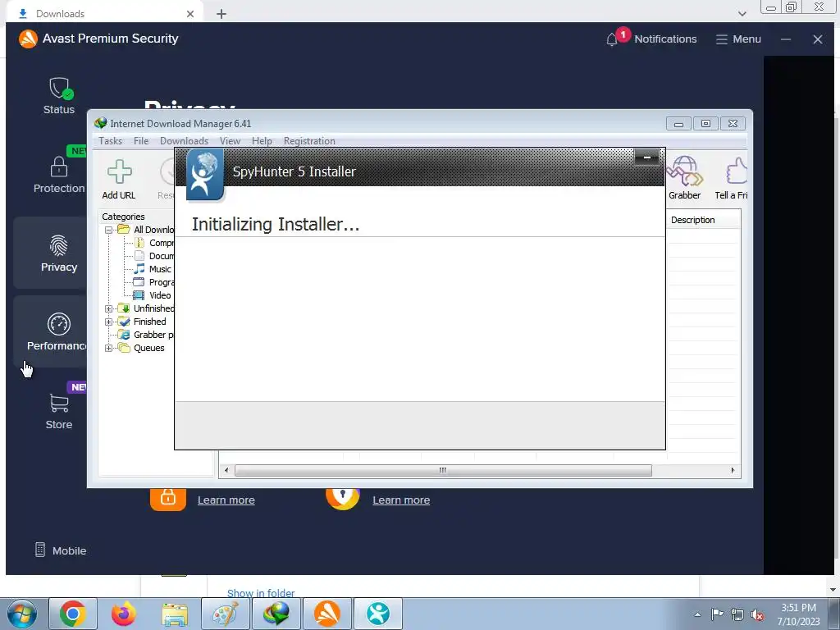Click SpyHunter 5 Installer logo icon
The height and width of the screenshot is (630, 840).
point(204,176)
